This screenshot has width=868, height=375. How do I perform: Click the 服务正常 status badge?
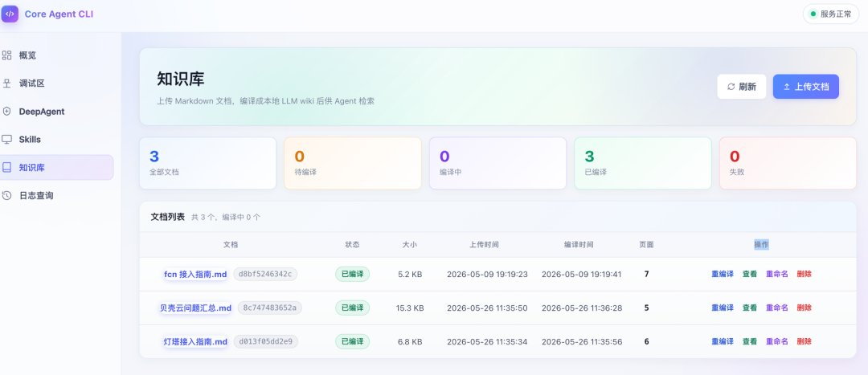pyautogui.click(x=831, y=14)
